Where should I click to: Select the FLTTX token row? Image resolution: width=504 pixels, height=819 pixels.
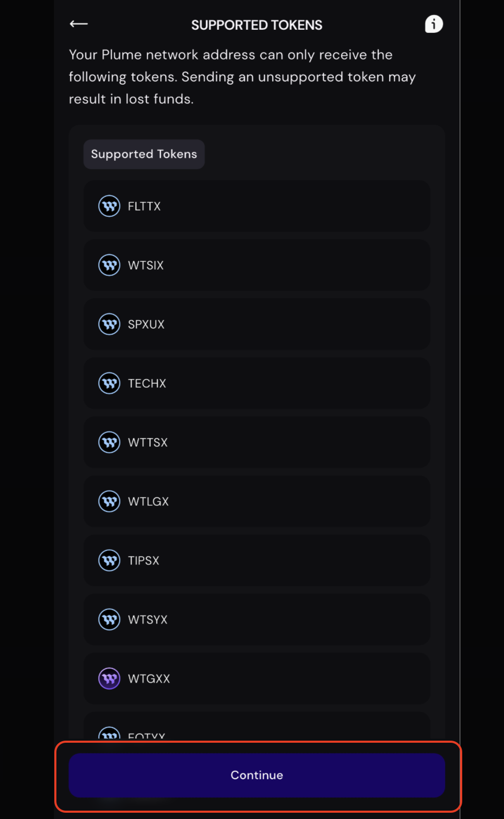click(257, 206)
